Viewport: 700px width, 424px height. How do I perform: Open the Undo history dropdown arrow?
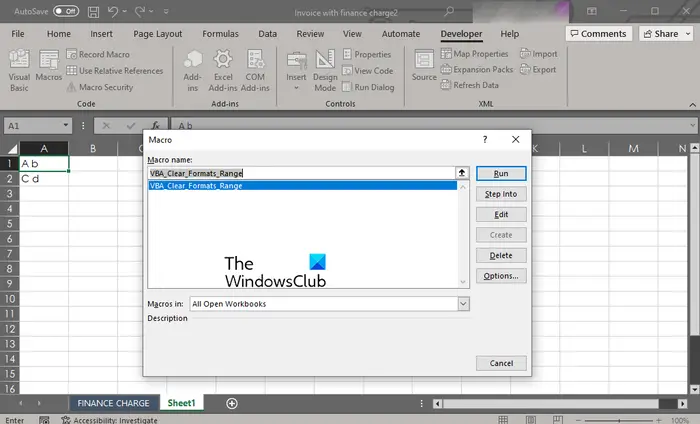125,12
